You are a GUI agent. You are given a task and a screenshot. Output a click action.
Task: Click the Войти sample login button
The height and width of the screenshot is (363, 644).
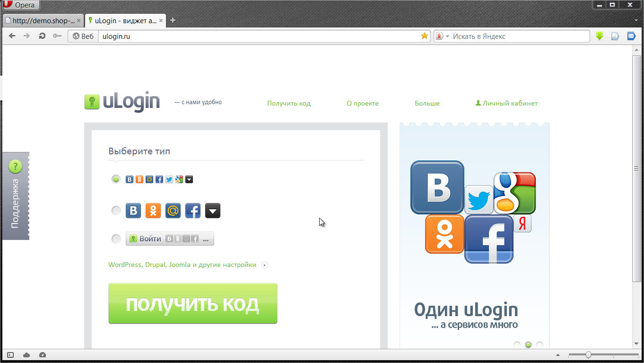170,239
